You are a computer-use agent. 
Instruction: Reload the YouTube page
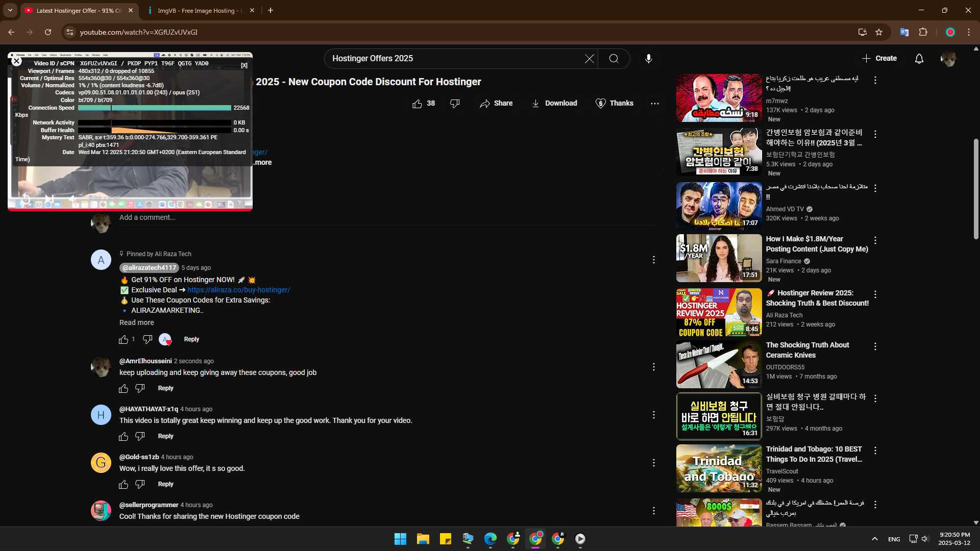tap(48, 32)
